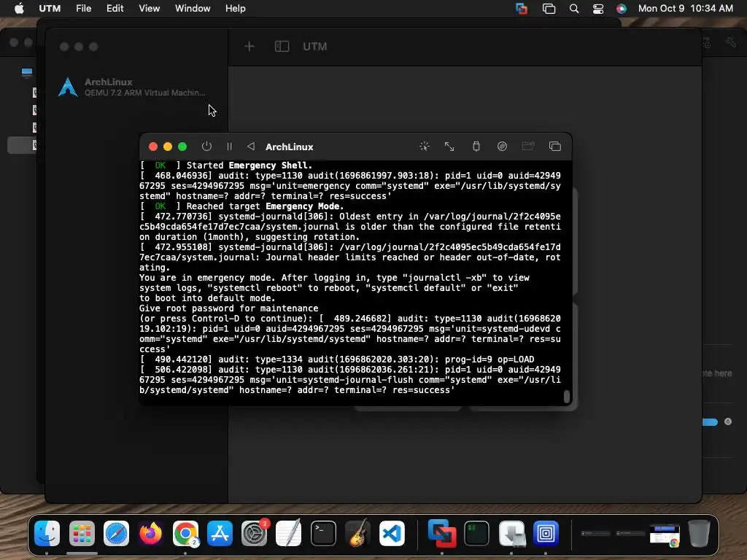
Task: Open App Store from the Dock
Action: point(220,533)
